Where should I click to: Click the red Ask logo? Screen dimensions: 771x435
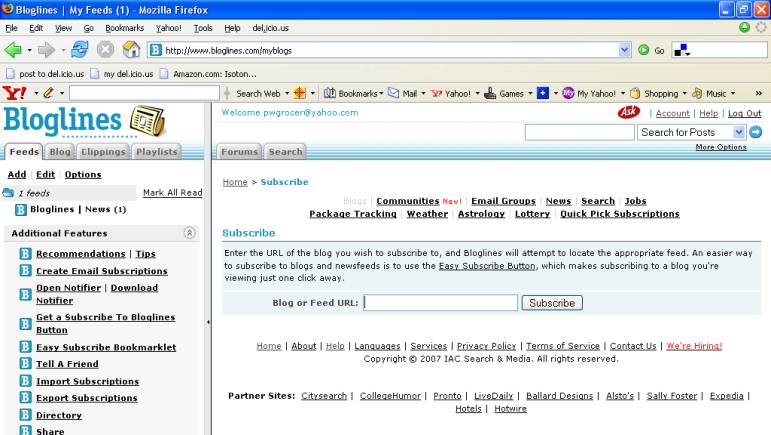[628, 113]
